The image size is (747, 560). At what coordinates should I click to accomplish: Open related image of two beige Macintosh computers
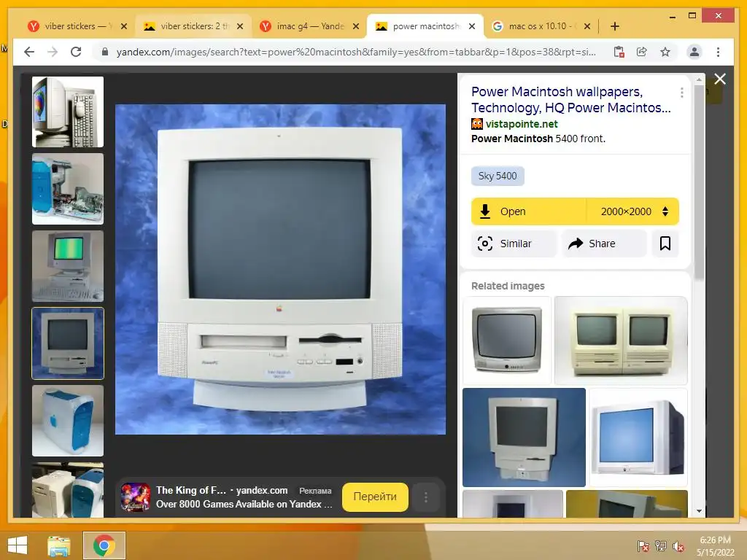621,341
